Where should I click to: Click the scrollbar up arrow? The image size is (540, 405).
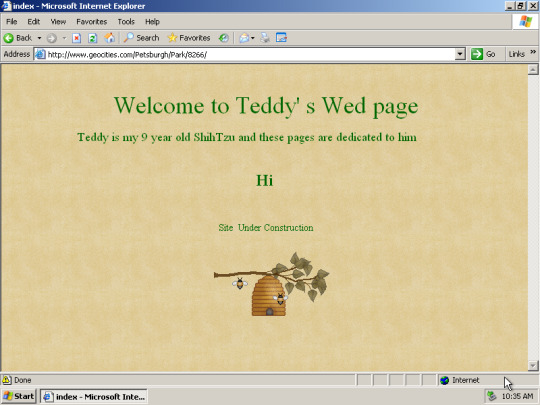pos(533,70)
